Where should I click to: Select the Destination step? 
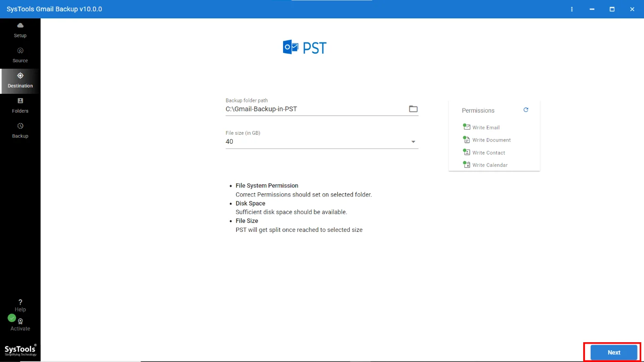(20, 81)
